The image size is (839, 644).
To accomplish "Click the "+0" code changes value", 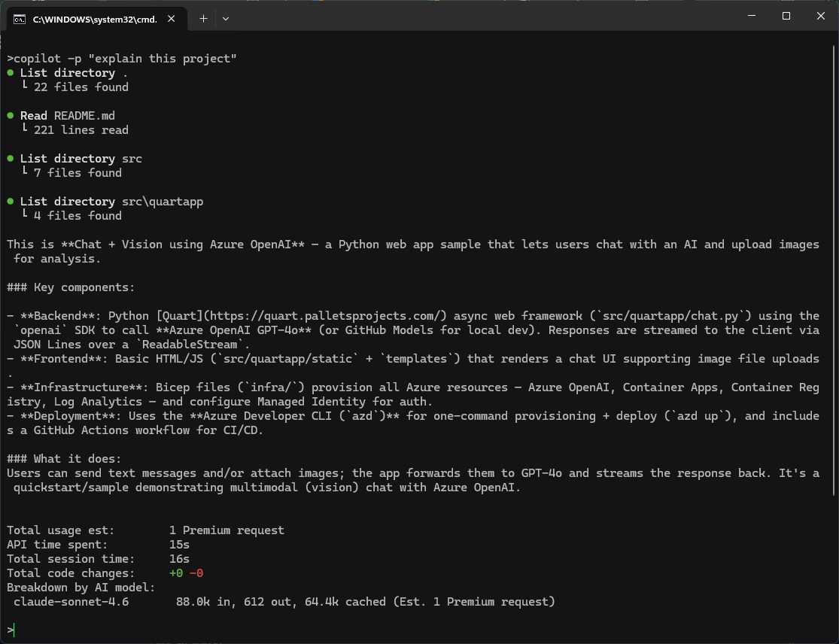I will (x=175, y=573).
